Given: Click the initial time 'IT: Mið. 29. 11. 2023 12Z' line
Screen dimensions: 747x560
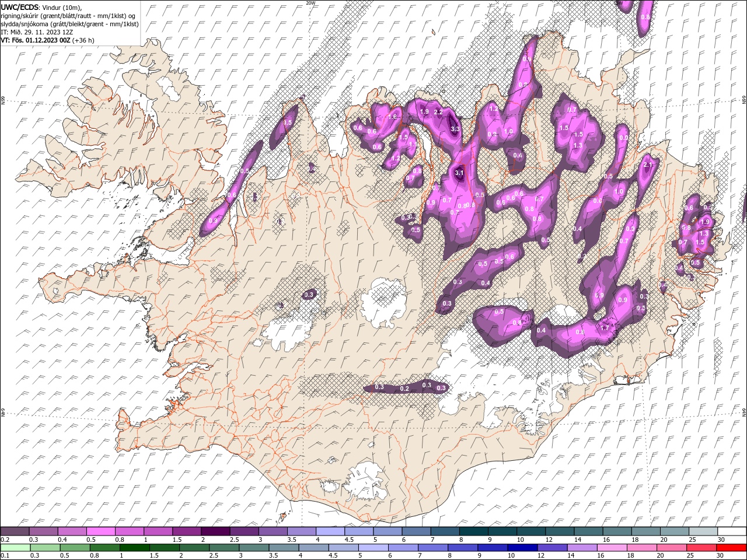Looking at the screenshot, I should [x=38, y=32].
